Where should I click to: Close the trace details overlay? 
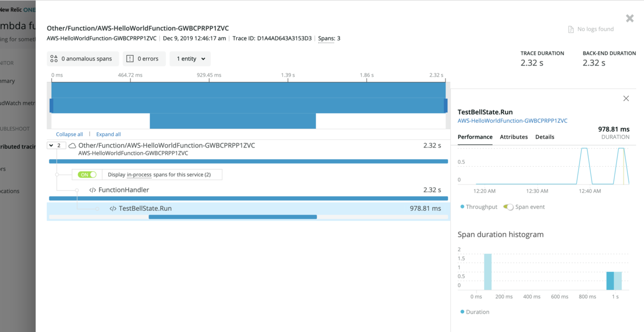(x=630, y=18)
